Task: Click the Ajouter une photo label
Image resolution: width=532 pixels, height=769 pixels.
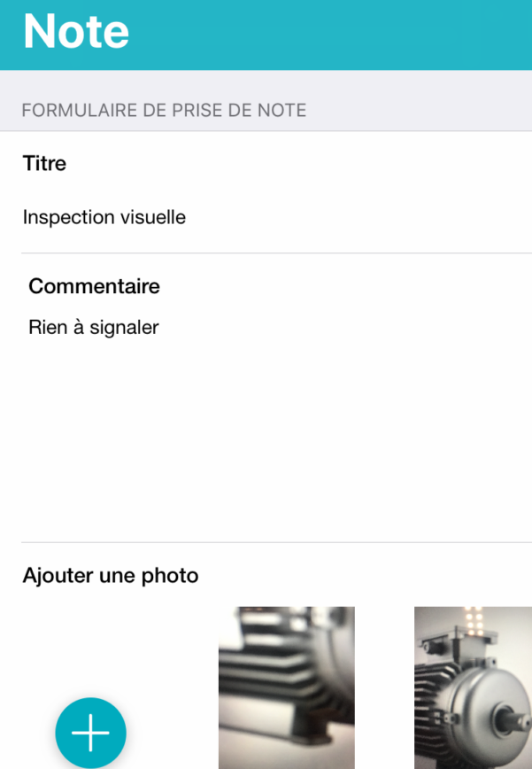Action: [111, 575]
